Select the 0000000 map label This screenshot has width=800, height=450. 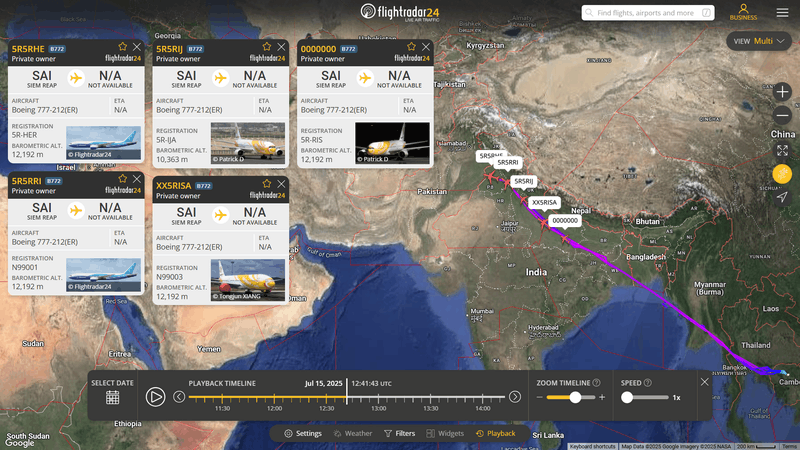tap(565, 220)
